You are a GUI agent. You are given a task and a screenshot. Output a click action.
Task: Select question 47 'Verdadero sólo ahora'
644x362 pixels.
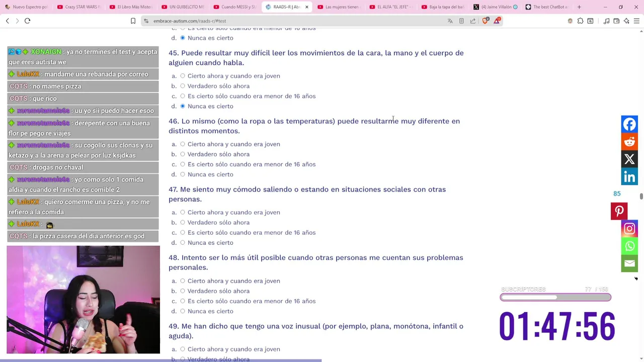[183, 222]
